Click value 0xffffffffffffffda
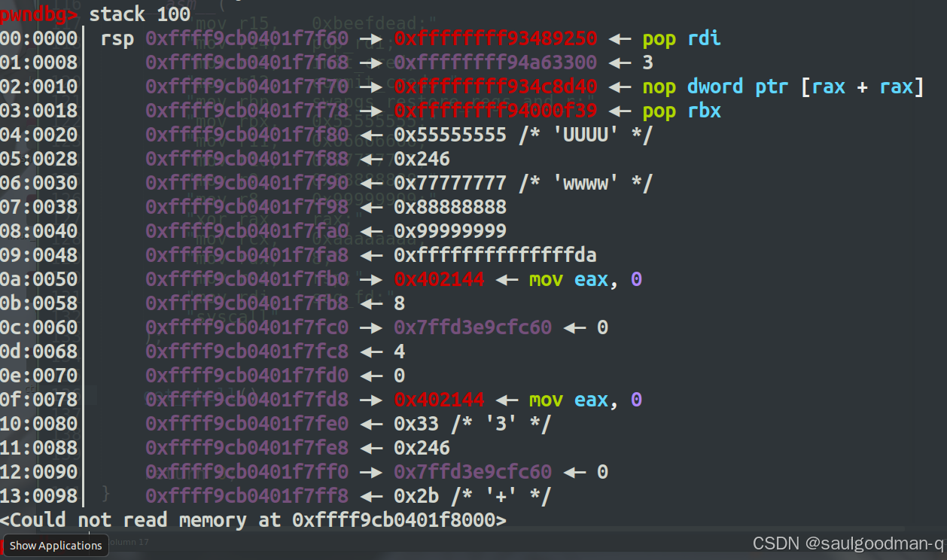This screenshot has height=560, width=947. [x=495, y=255]
